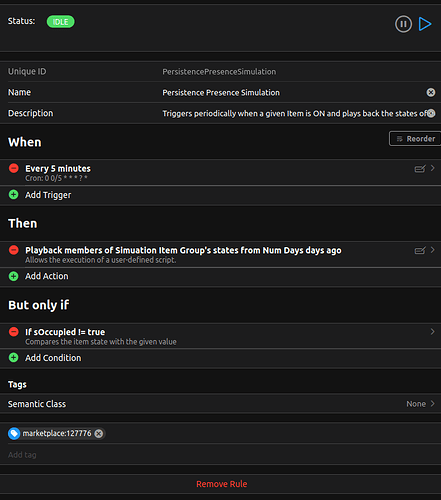Edit script of Playback members action
The height and width of the screenshot is (500, 441).
pyautogui.click(x=420, y=250)
